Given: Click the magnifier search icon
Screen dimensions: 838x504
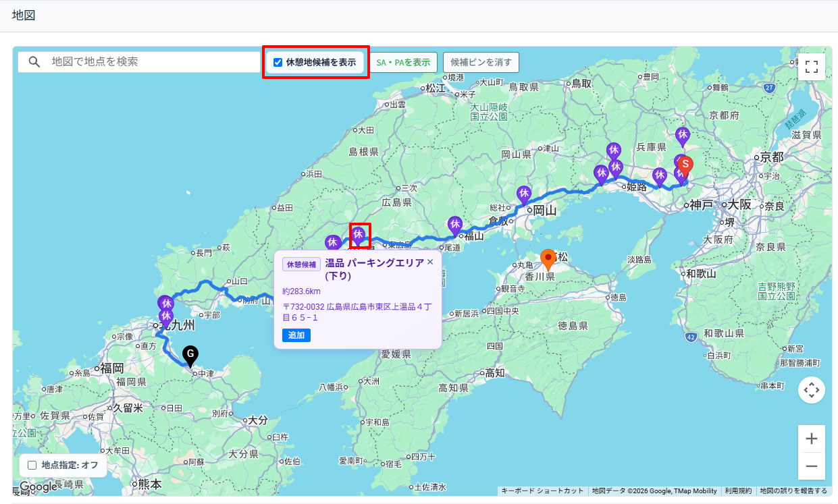Looking at the screenshot, I should [34, 62].
